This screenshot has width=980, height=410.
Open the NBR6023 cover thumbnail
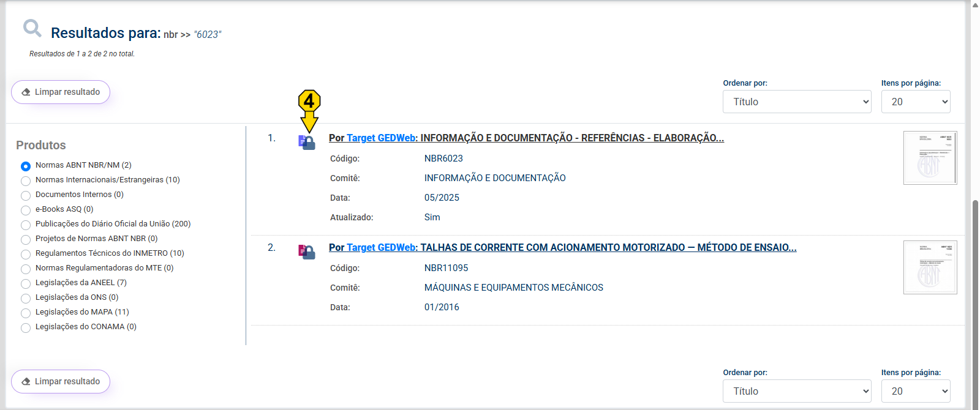click(930, 158)
